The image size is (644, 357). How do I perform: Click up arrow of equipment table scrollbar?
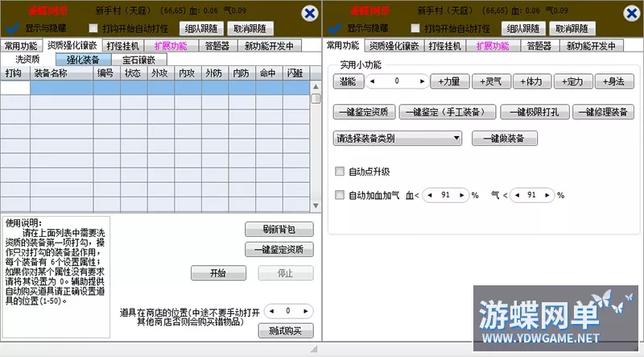315,74
